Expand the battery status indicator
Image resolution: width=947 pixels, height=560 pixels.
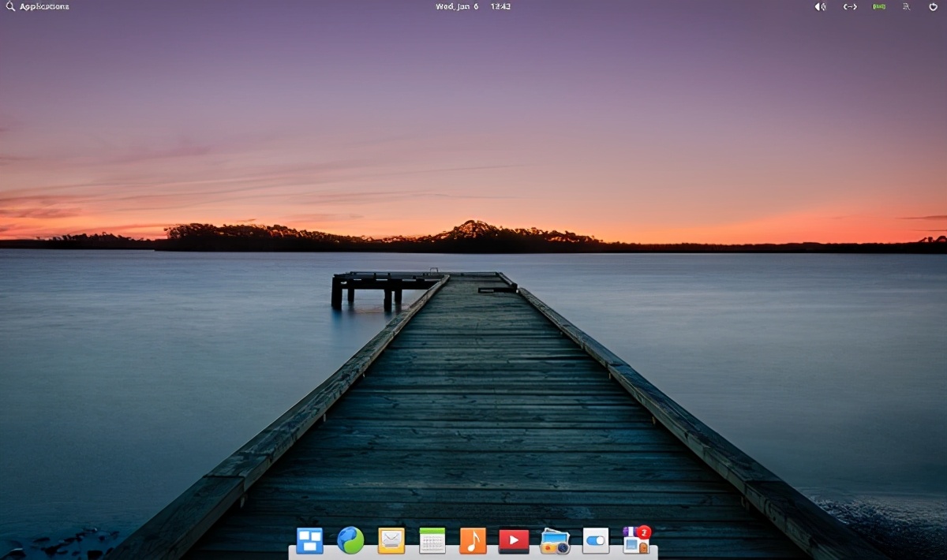coord(878,6)
